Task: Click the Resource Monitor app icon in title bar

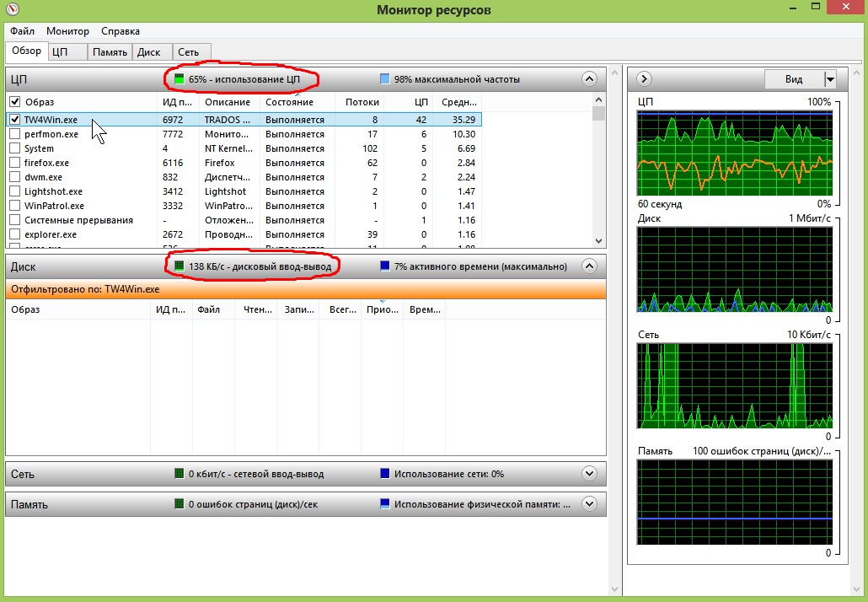Action: [x=12, y=9]
